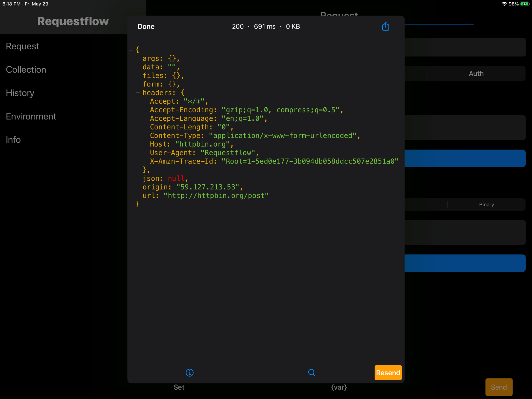Switch to the Auth tab
This screenshot has height=399, width=532.
(476, 74)
